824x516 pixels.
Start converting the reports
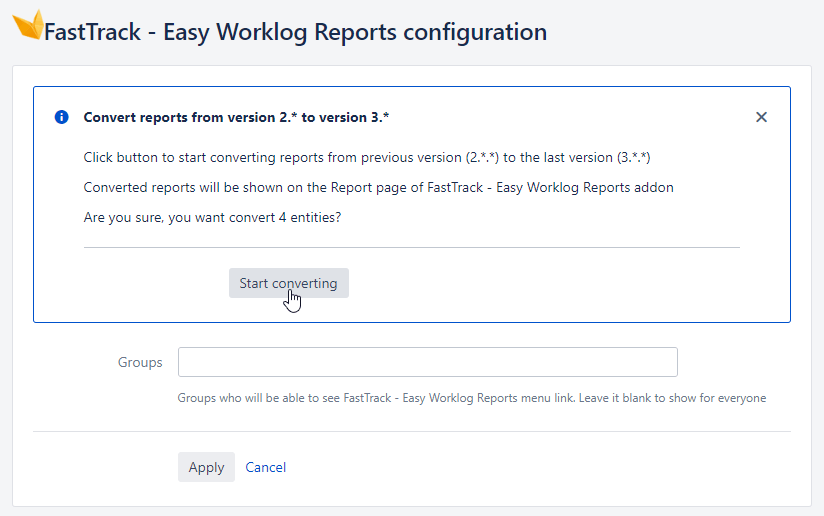[289, 283]
